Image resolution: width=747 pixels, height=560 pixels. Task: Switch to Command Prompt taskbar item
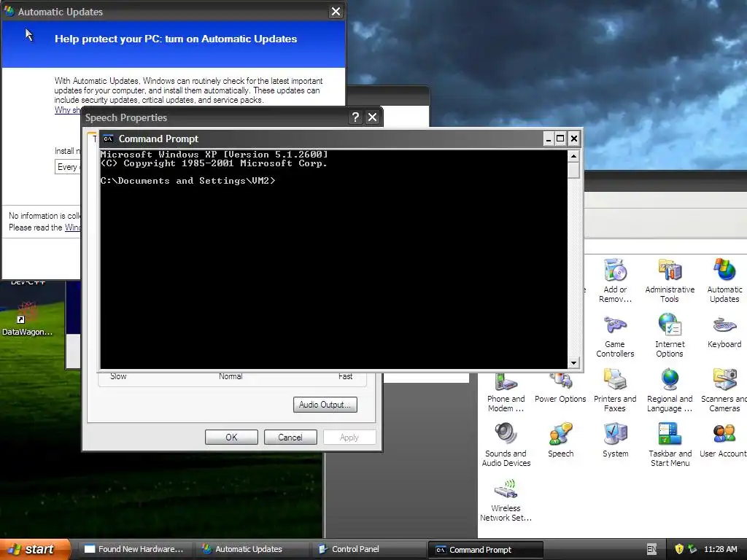click(486, 550)
